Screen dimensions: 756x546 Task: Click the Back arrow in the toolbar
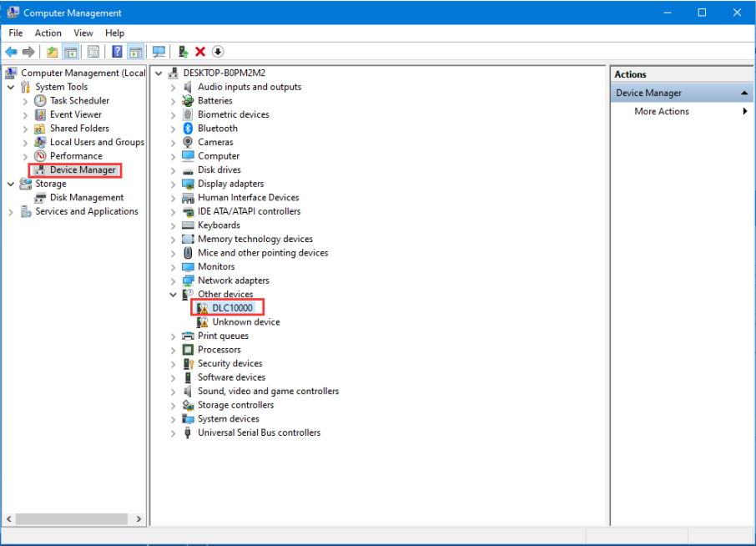pyautogui.click(x=11, y=52)
